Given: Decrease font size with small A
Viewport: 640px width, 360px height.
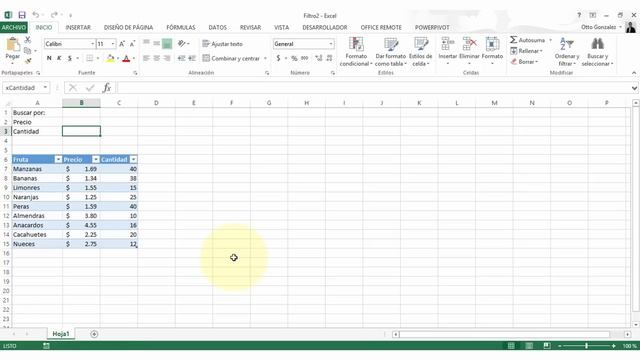Looking at the screenshot, I should click(x=132, y=44).
